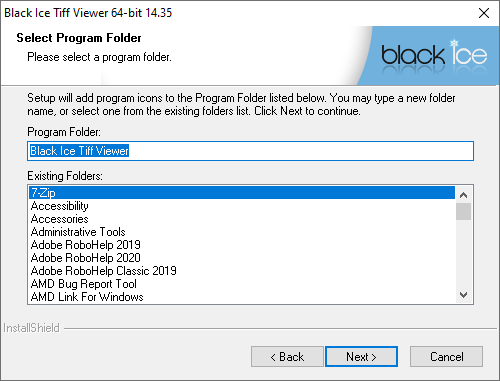This screenshot has height=381, width=500.
Task: Click the folder list scrollbar thumb
Action: point(463,212)
